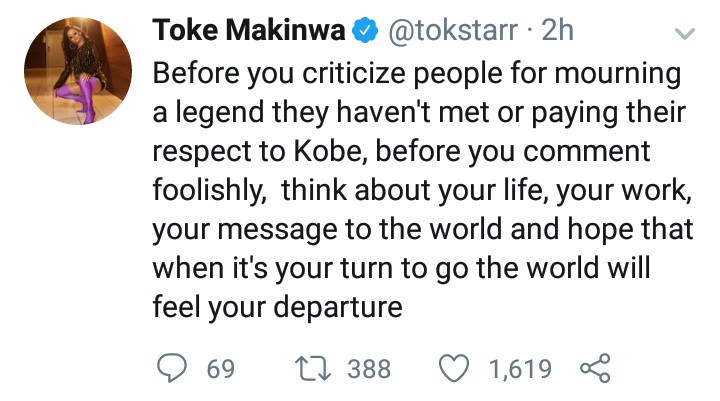Click the 2h timestamp
Viewport: 720px width, 401px height.
coord(556,32)
